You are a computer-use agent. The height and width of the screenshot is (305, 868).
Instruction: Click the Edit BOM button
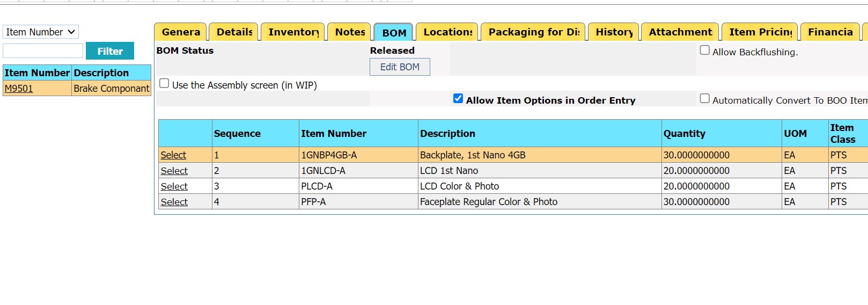coord(400,67)
